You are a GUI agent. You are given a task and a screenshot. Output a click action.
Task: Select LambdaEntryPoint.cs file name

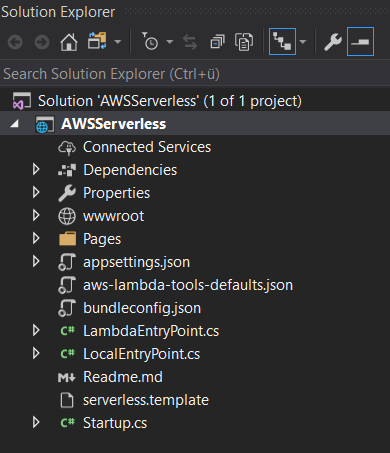151,331
